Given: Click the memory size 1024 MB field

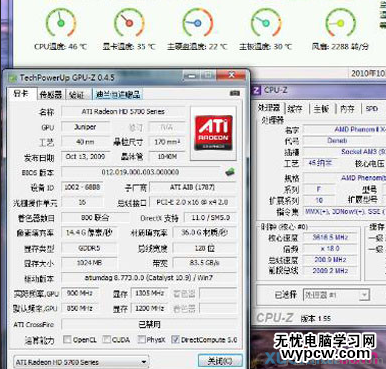Looking at the screenshot, I should click(x=89, y=263).
